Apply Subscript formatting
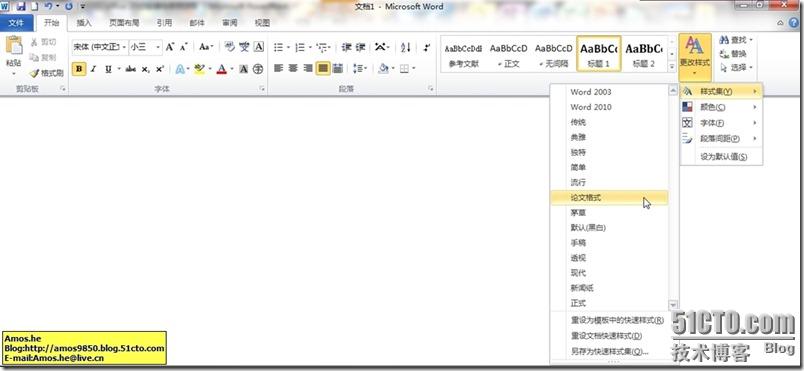 (x=146, y=69)
